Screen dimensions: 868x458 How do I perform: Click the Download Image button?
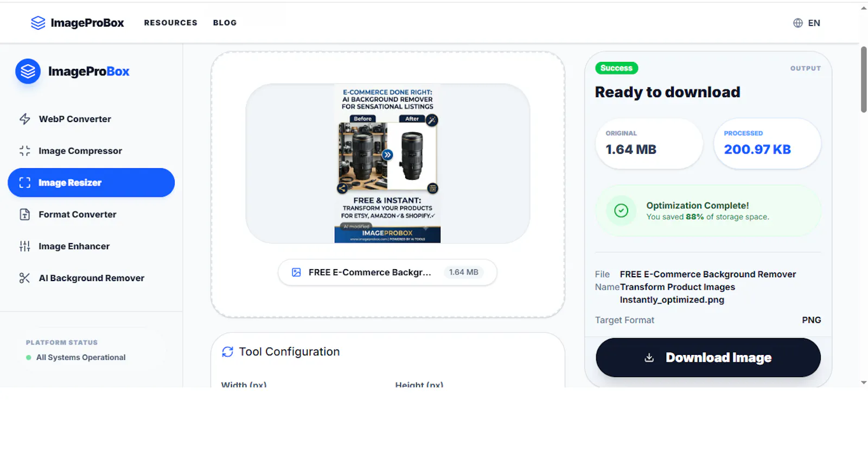(708, 358)
